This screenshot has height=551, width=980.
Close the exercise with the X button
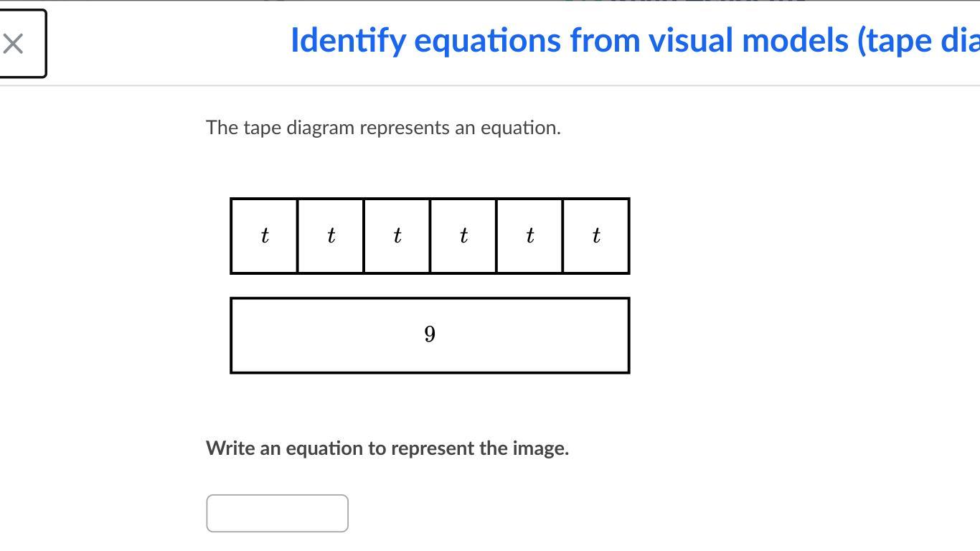[x=14, y=44]
